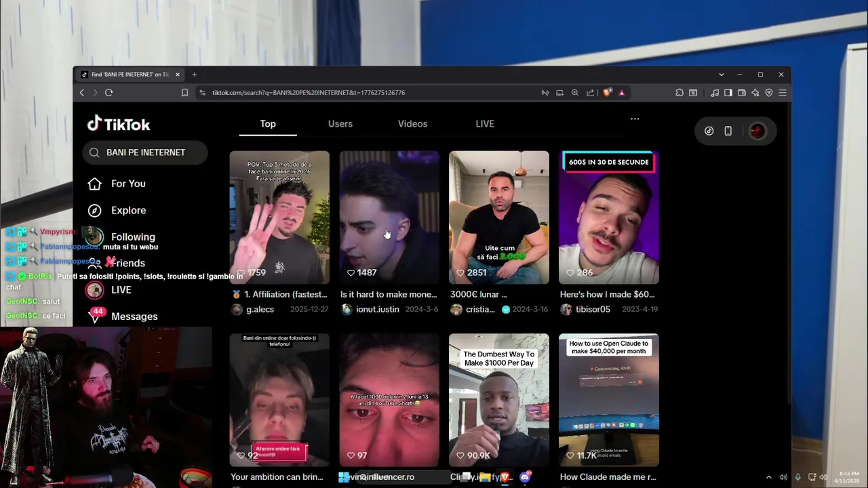This screenshot has width=868, height=488.
Task: Open the Explore compass sidebar item
Action: pyautogui.click(x=128, y=210)
